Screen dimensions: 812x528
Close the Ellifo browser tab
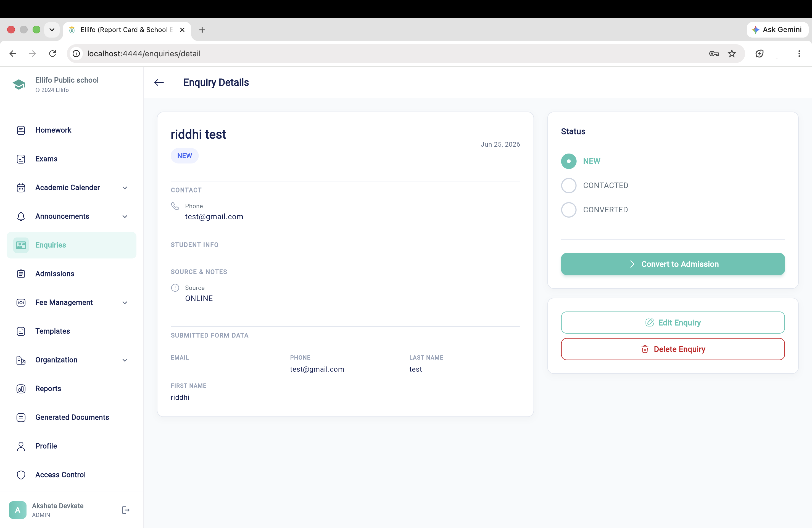click(x=182, y=30)
